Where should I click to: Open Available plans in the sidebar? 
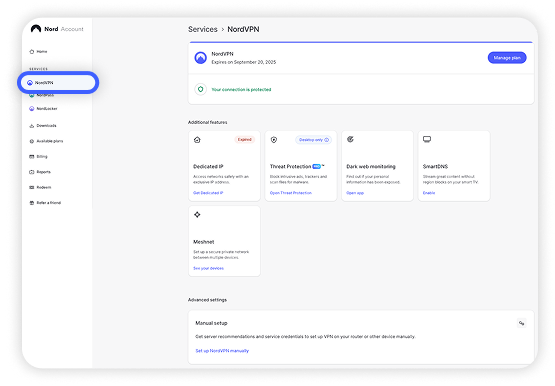click(46, 141)
